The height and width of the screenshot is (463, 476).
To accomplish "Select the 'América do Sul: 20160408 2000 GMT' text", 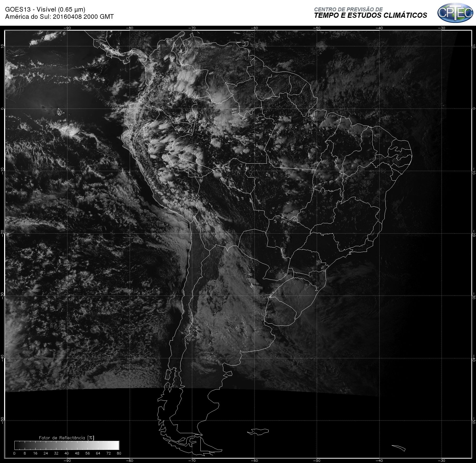I will click(59, 17).
